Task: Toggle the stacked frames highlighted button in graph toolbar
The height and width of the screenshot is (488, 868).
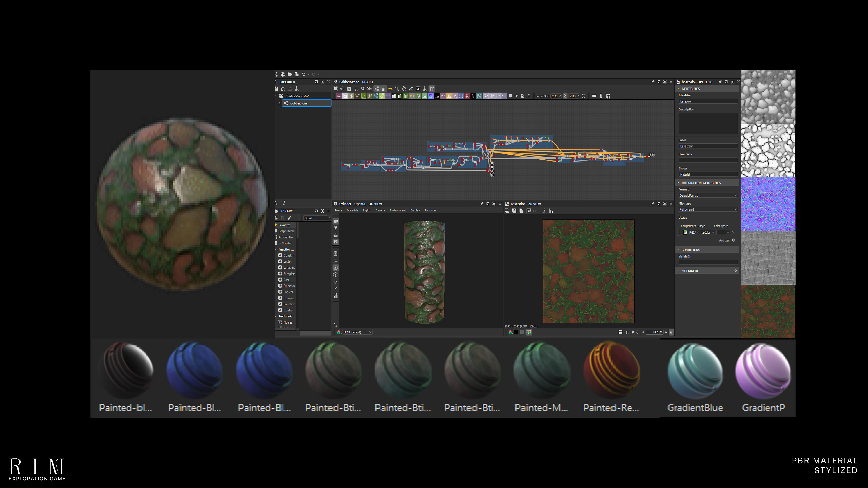Action: tap(384, 89)
